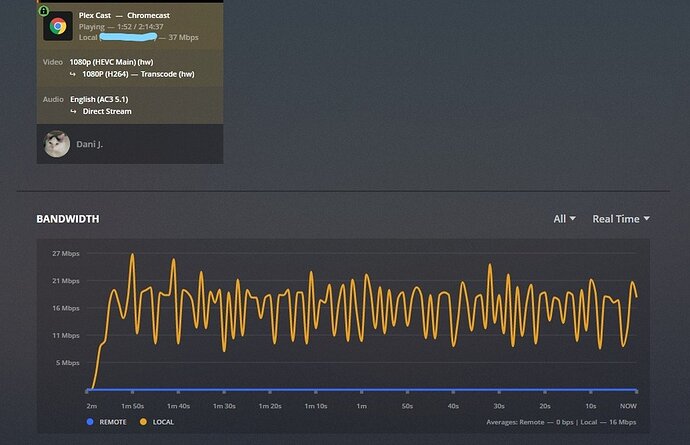The image size is (690, 445).
Task: Click the 40s time axis label
Action: coord(453,406)
